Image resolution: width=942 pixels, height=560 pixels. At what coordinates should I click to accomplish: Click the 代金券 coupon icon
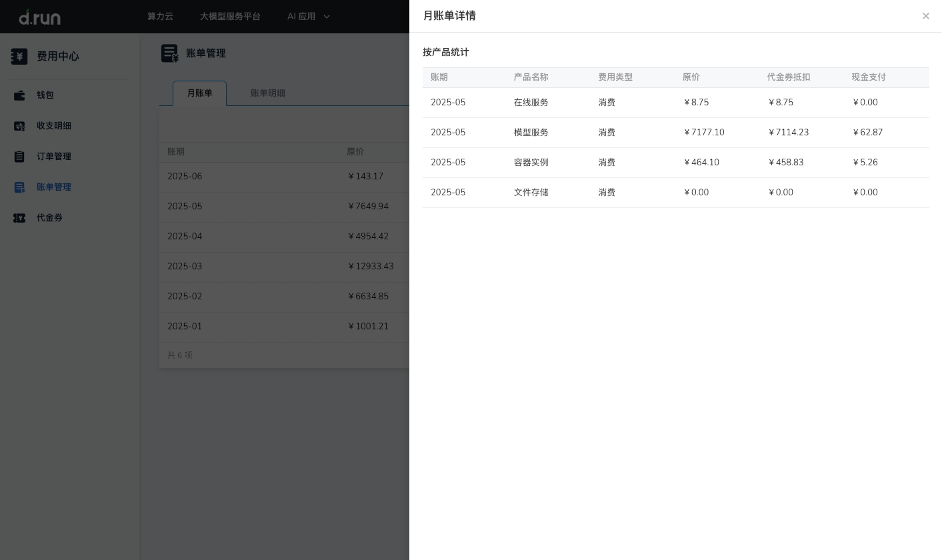(19, 218)
